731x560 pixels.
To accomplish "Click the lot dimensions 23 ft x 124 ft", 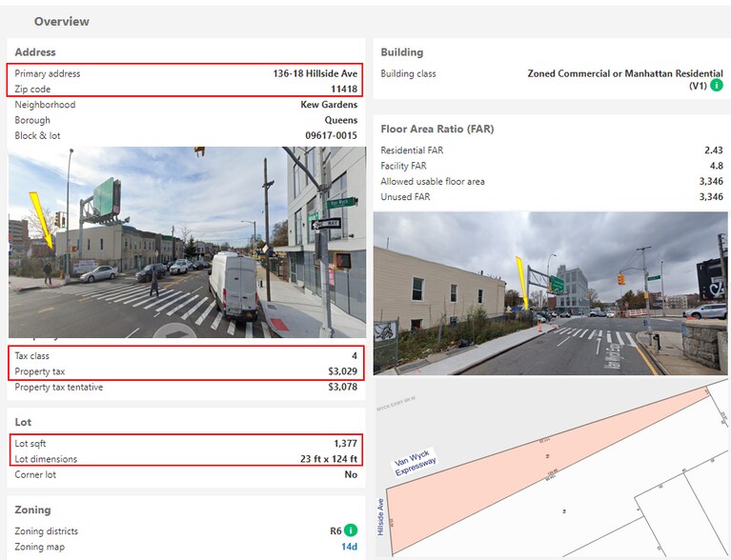I will (329, 459).
